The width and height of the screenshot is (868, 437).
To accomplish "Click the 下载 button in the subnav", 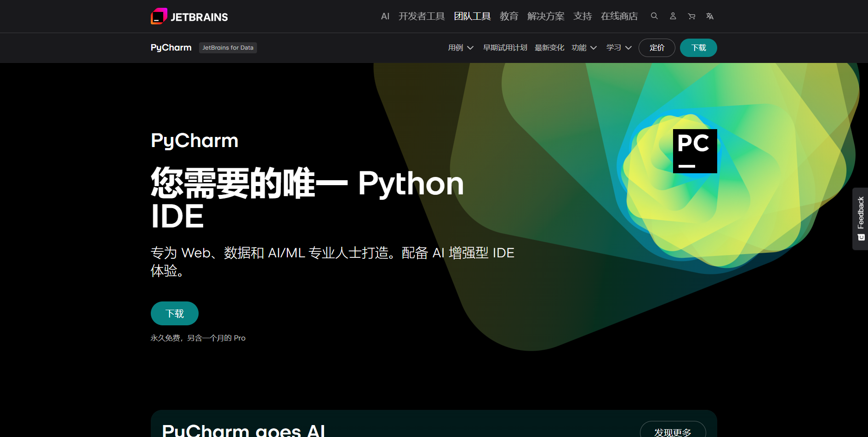I will pos(698,48).
